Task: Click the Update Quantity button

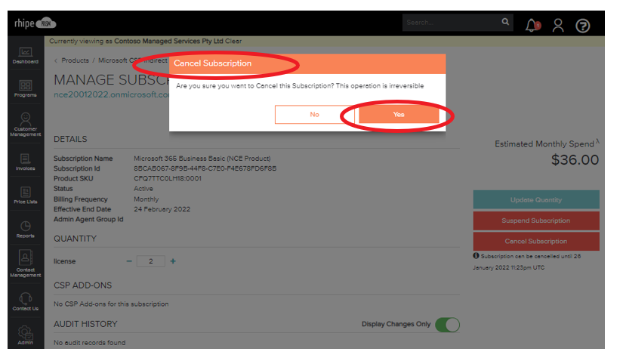Action: [536, 200]
